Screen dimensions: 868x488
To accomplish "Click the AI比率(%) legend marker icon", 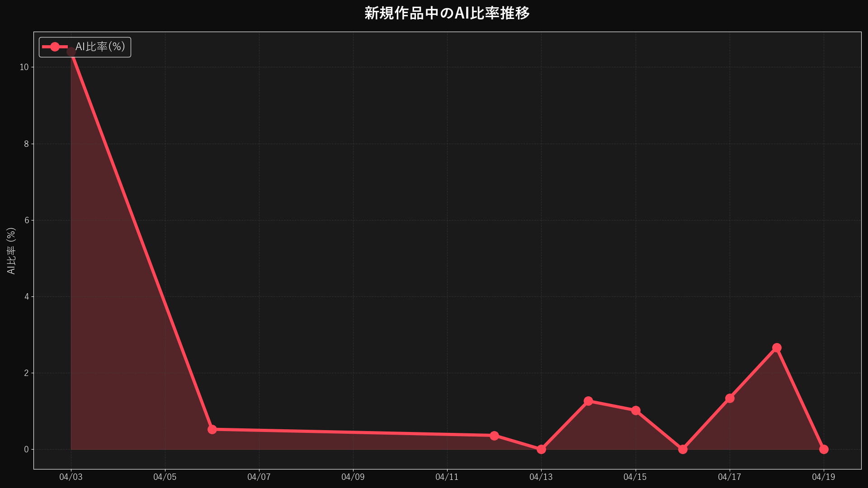I will coord(54,47).
